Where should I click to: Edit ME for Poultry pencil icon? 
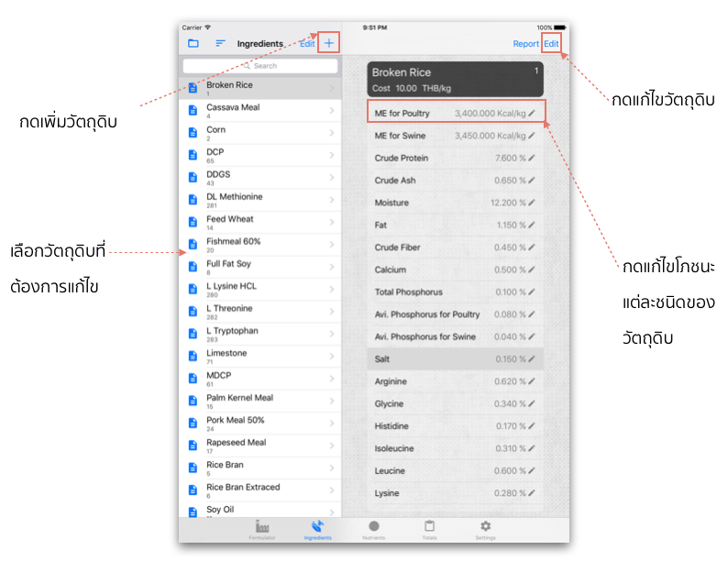532,113
